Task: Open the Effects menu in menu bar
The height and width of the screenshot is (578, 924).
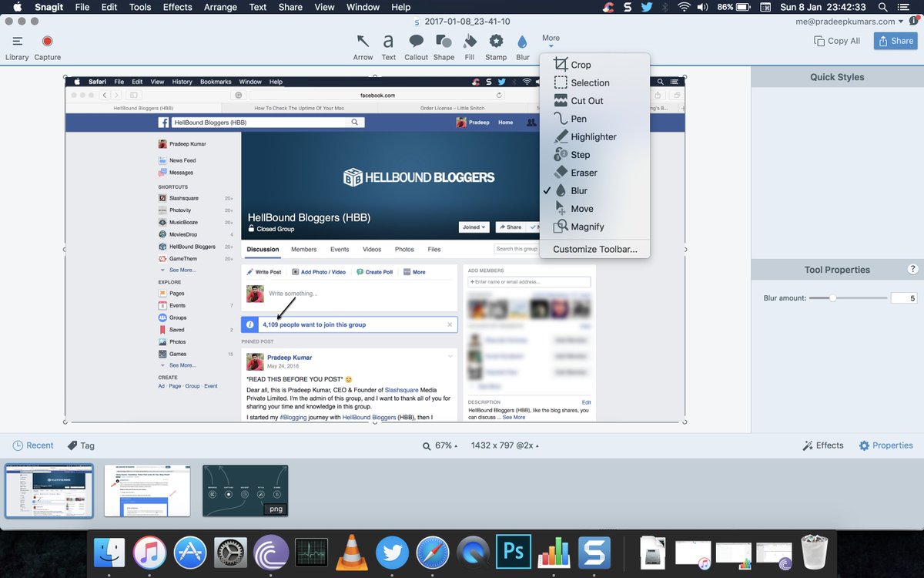Action: [177, 7]
